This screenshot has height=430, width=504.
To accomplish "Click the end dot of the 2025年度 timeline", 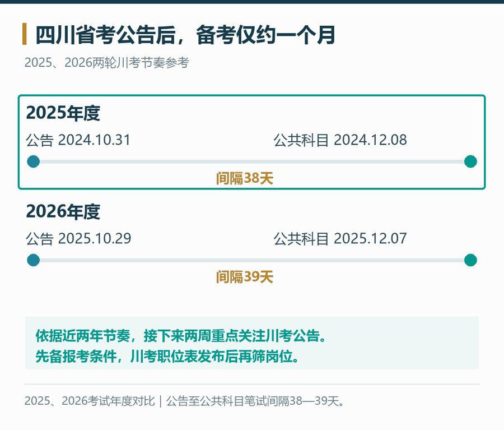I will click(470, 161).
